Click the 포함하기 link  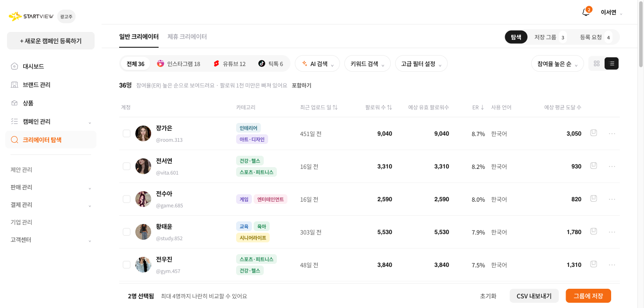pos(301,85)
